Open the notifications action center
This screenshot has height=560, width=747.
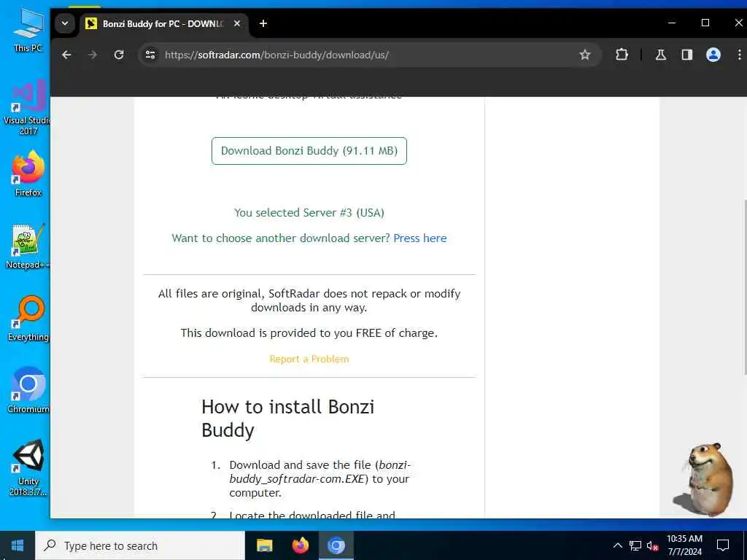coord(723,545)
